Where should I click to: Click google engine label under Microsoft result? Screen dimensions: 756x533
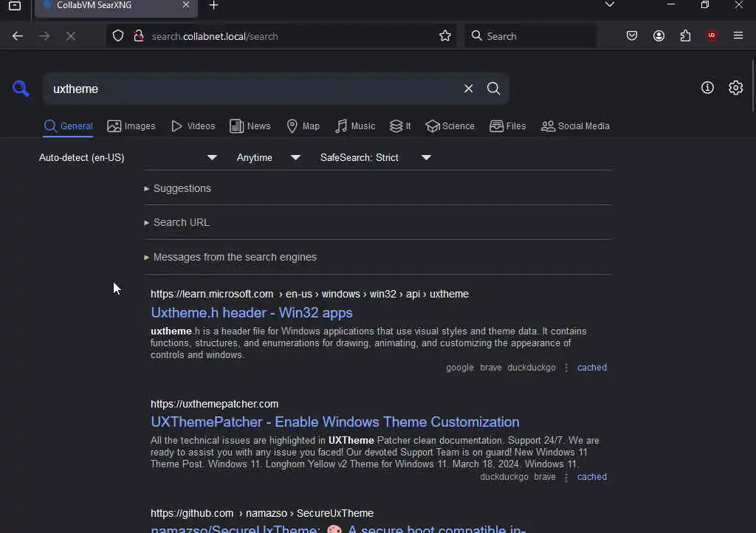[x=459, y=368]
